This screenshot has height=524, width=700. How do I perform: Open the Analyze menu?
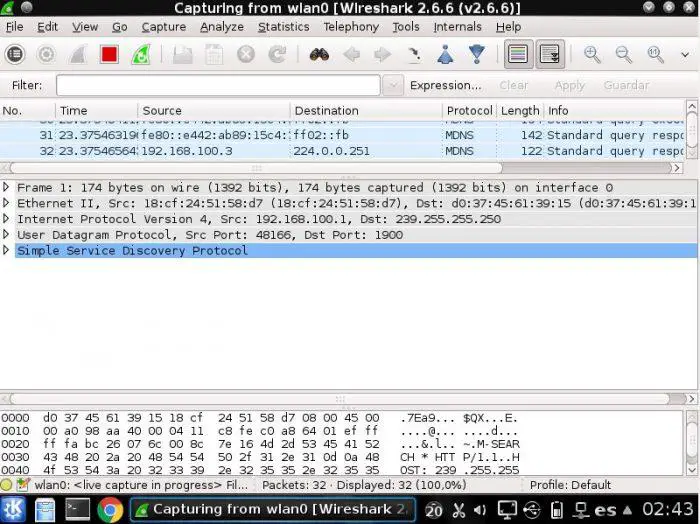pyautogui.click(x=222, y=27)
